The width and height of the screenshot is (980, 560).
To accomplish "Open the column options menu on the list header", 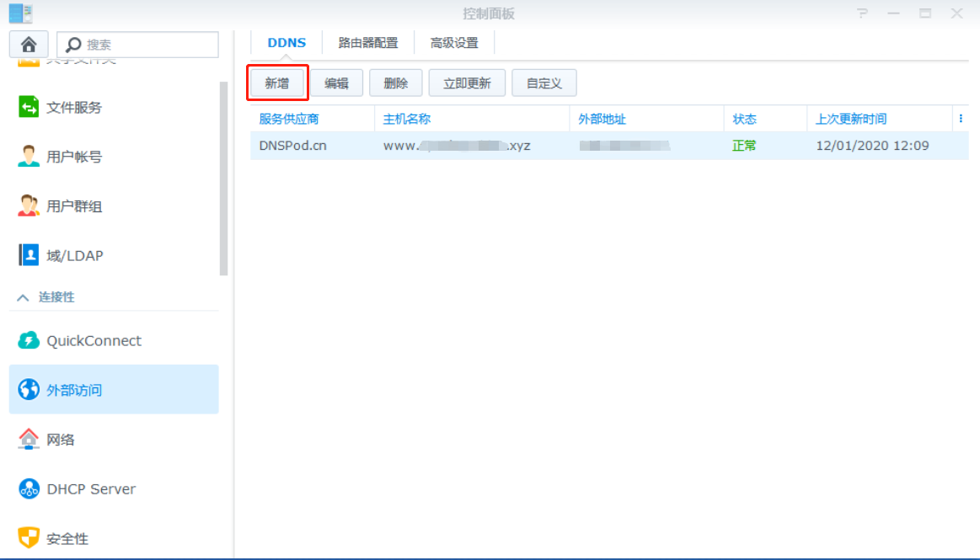I will point(961,119).
